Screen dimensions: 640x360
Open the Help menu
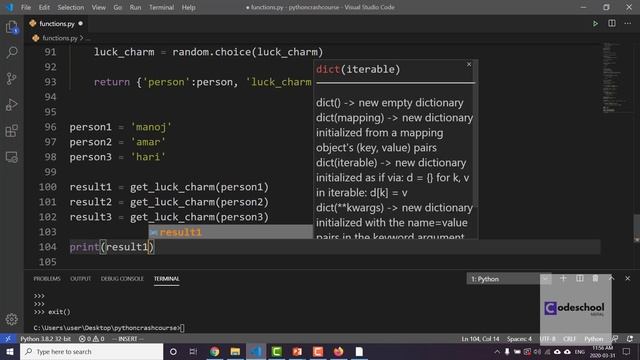click(x=188, y=7)
